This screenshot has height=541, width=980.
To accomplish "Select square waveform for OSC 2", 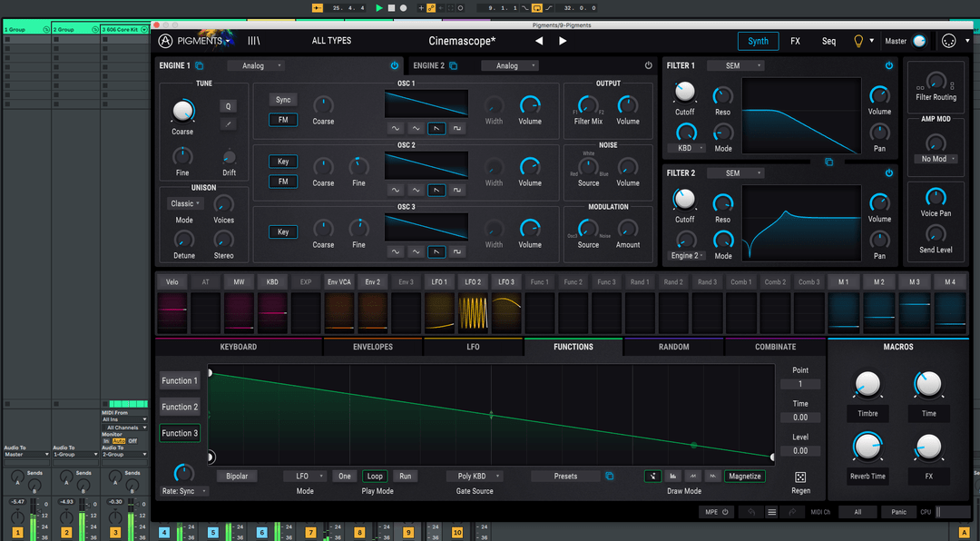I will click(456, 190).
